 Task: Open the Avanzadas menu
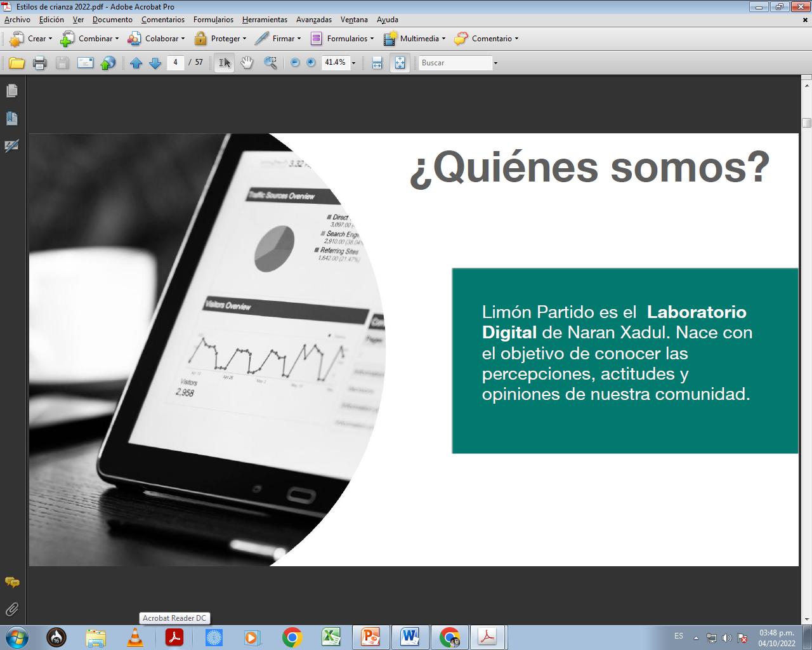pos(314,20)
